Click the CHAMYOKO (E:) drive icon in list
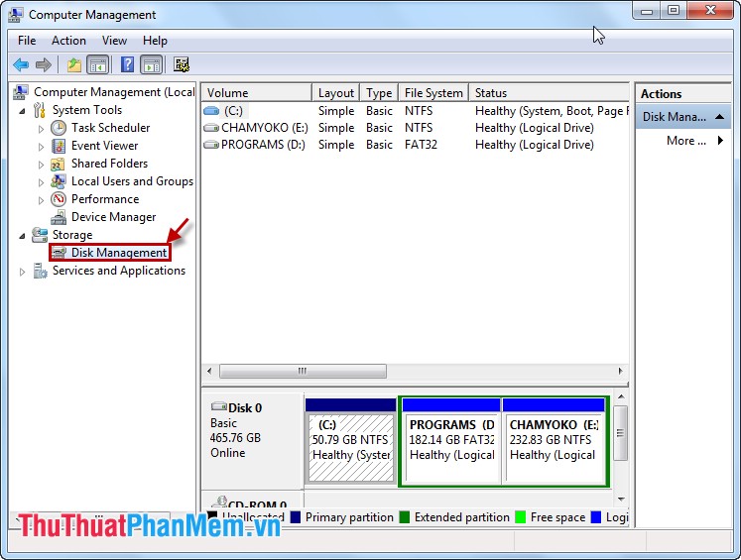Image resolution: width=741 pixels, height=560 pixels. click(x=211, y=128)
